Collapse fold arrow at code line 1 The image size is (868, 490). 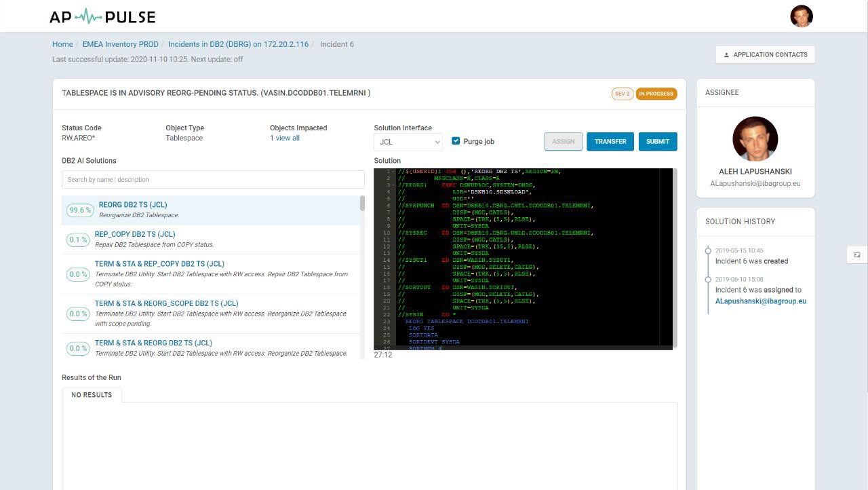pos(394,172)
